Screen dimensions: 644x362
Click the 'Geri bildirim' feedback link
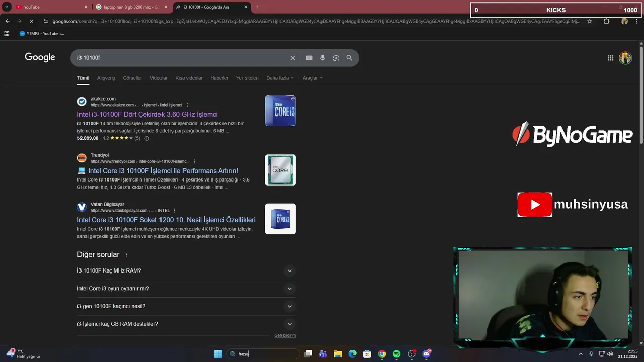[285, 335]
